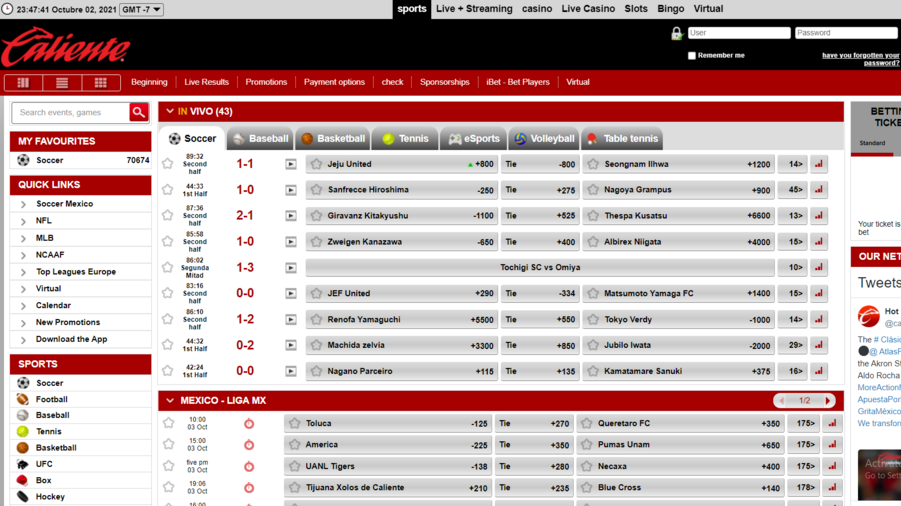Toggle the Remember me checkbox
This screenshot has height=506, width=901.
691,56
